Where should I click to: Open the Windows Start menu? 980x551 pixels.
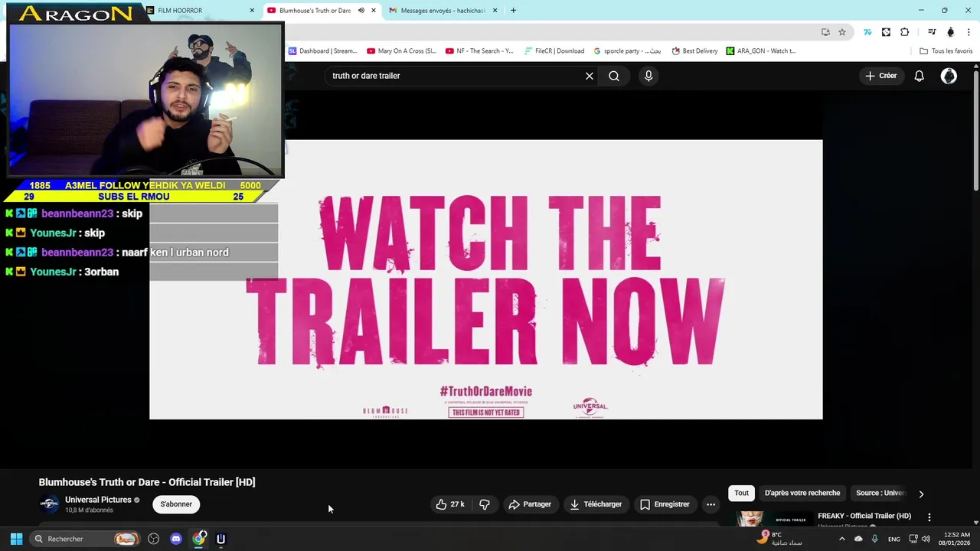click(x=16, y=539)
